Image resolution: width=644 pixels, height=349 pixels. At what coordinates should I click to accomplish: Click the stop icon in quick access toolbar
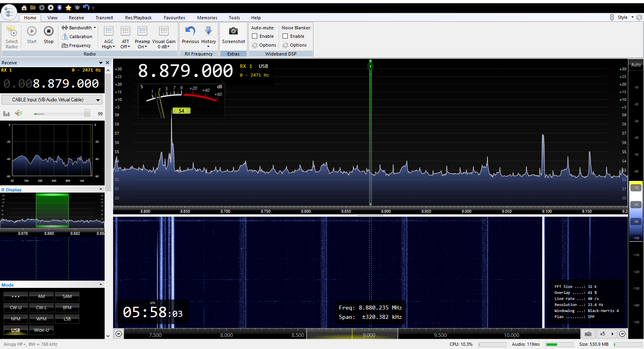[x=51, y=8]
